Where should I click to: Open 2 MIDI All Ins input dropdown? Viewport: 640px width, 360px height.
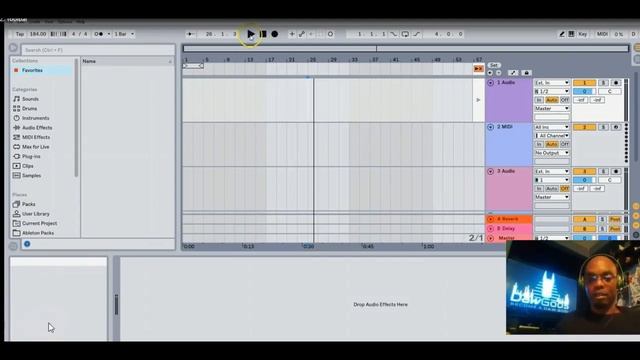pos(552,127)
